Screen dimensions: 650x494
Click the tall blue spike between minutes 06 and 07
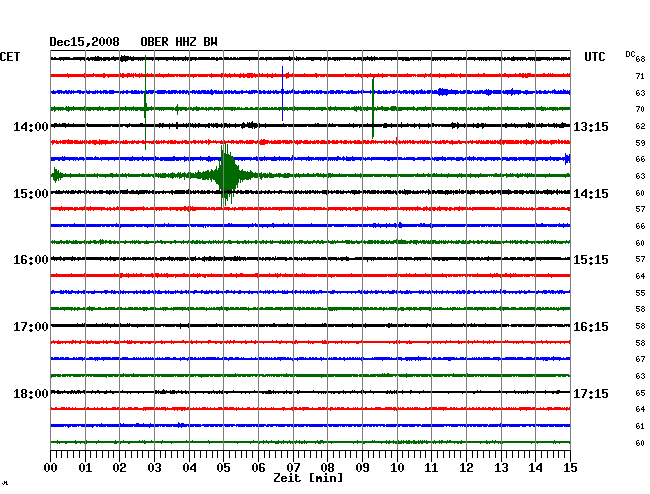[282, 93]
